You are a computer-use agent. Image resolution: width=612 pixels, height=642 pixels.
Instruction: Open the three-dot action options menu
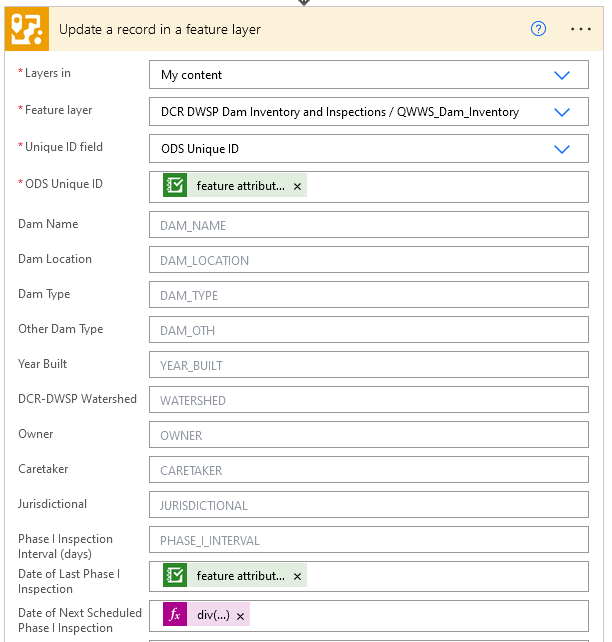[x=581, y=29]
